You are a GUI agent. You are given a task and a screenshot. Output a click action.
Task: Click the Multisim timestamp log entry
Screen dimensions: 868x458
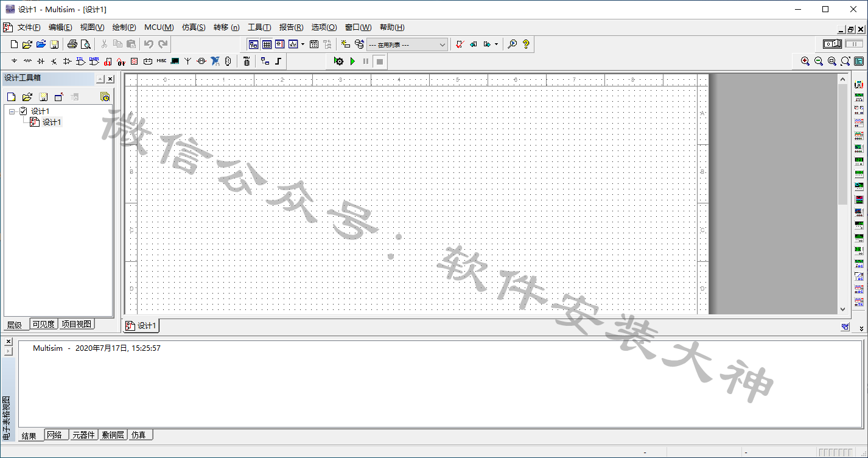(x=97, y=348)
